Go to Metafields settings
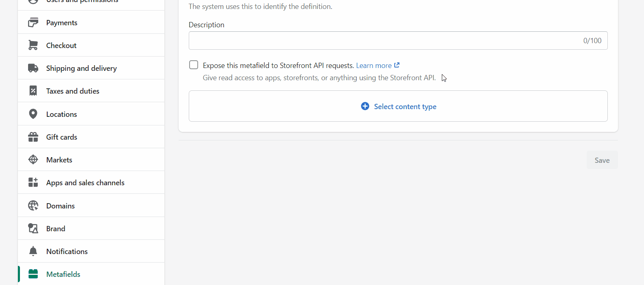 point(63,274)
